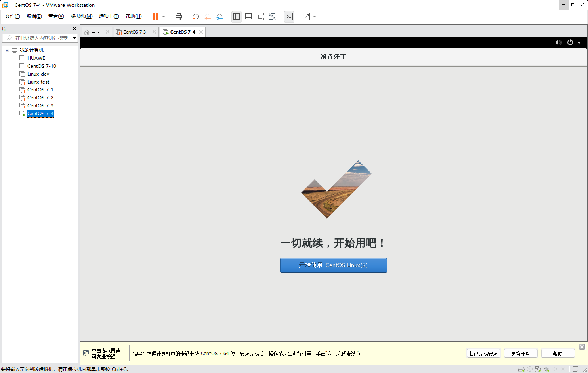Click the printer status icon
This screenshot has height=373, width=588.
(x=563, y=369)
